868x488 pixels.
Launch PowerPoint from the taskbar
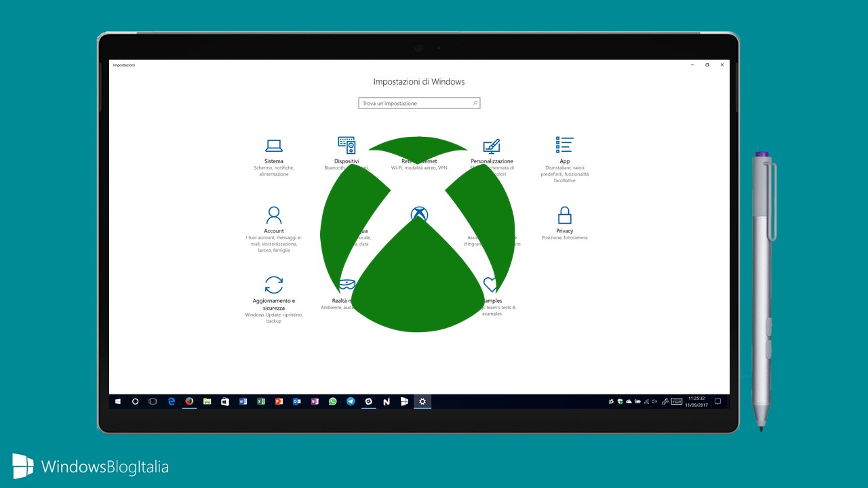click(x=279, y=401)
